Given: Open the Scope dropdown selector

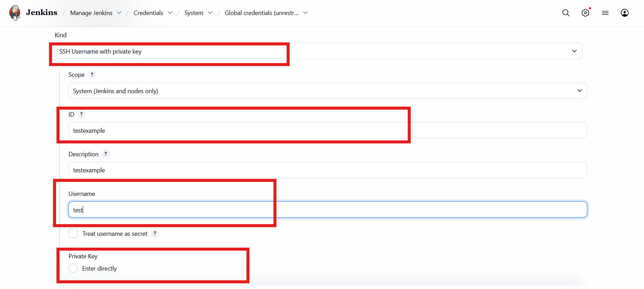Looking at the screenshot, I should (327, 91).
